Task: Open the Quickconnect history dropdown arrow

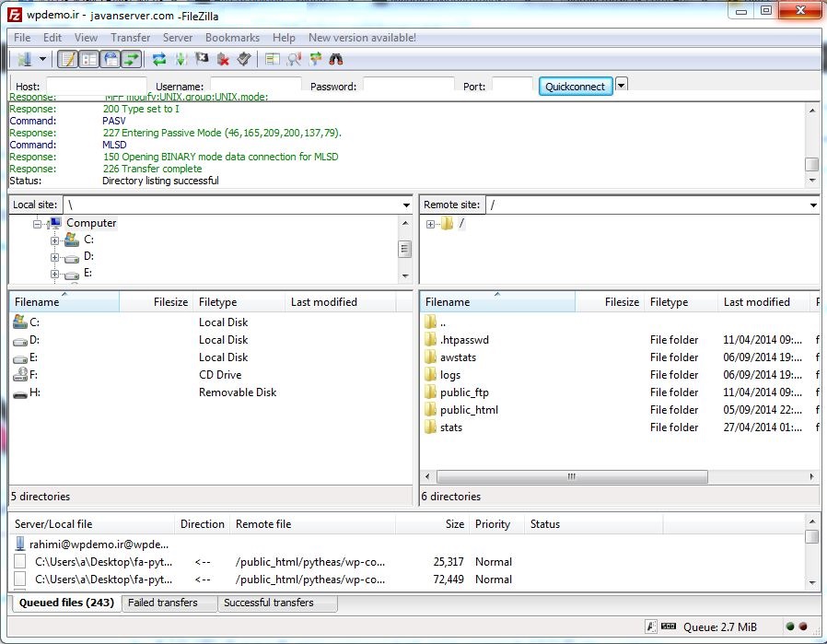Action: click(x=622, y=85)
